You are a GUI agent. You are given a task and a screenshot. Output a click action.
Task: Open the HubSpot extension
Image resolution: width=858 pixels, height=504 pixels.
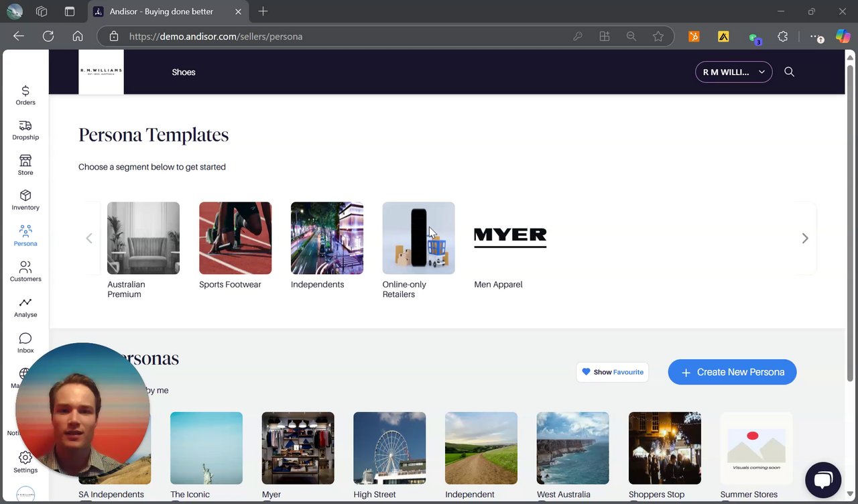pyautogui.click(x=694, y=37)
